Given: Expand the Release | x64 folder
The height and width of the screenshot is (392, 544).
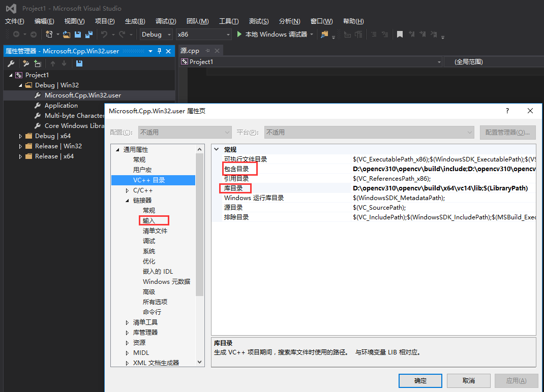Looking at the screenshot, I should pyautogui.click(x=20, y=157).
